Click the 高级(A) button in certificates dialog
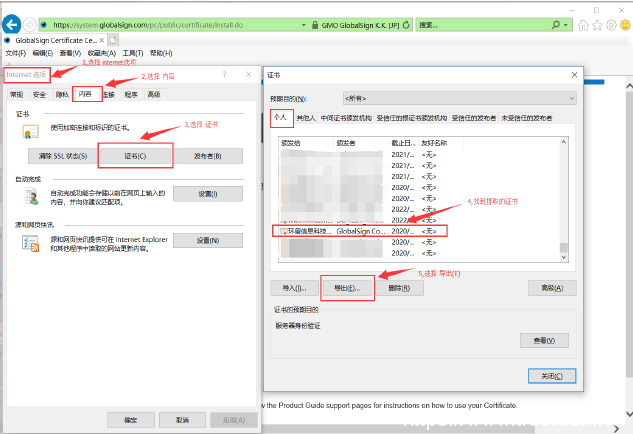The width and height of the screenshot is (633, 434). (x=552, y=288)
